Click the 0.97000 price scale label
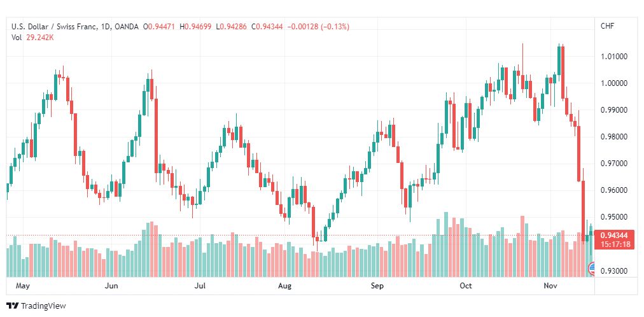 pos(614,164)
